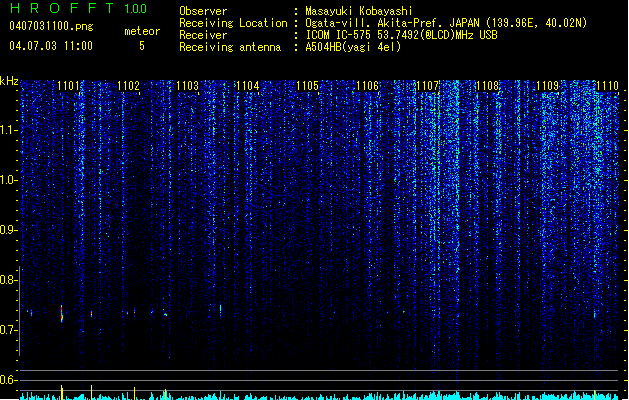Click the 1109 time marker
The image size is (629, 400).
point(548,86)
